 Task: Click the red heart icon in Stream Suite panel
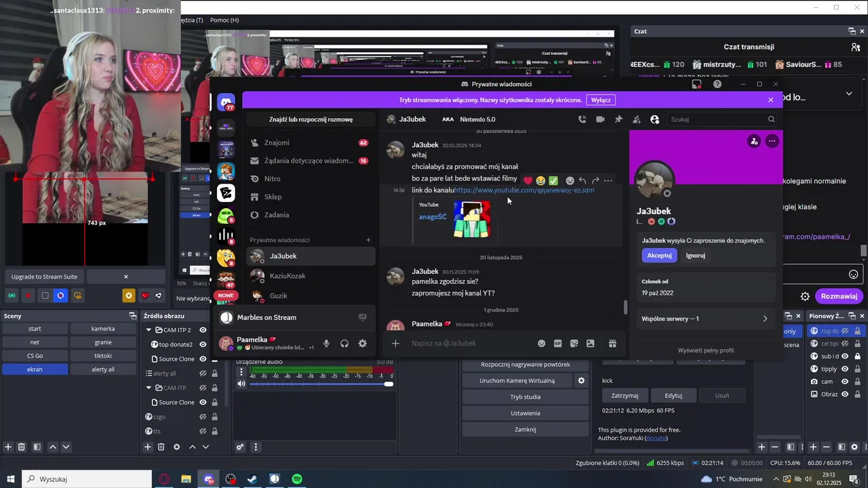(144, 296)
